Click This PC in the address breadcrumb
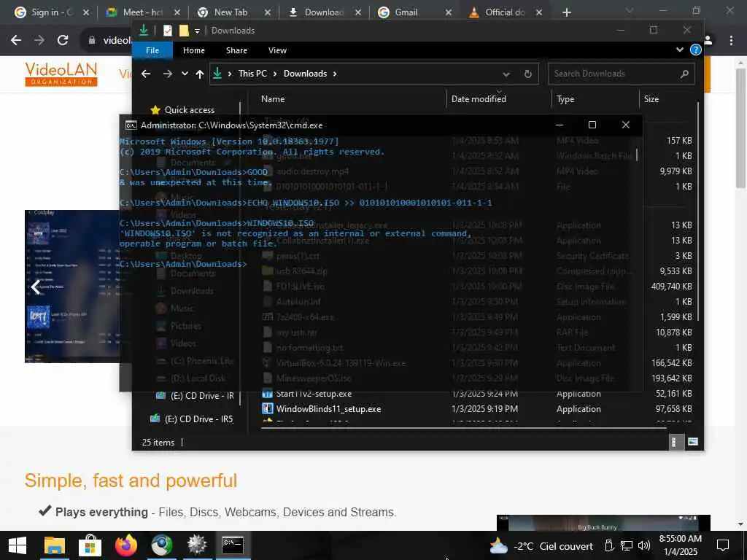This screenshot has width=747, height=560. [x=252, y=74]
